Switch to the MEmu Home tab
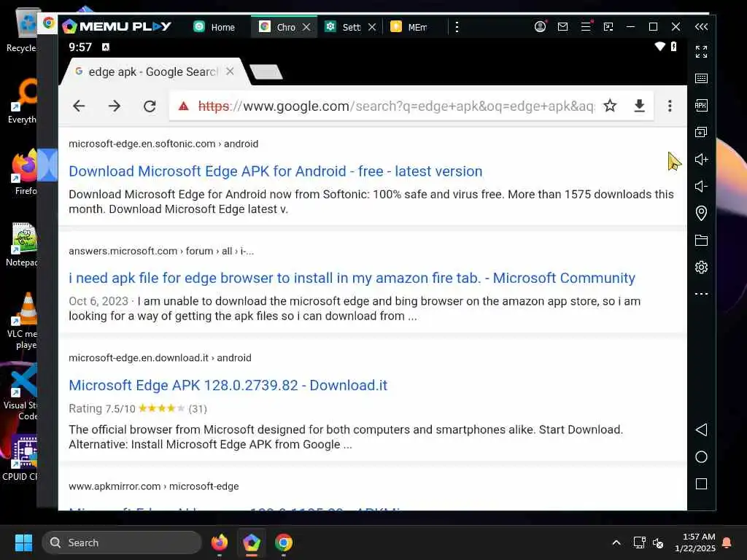Viewport: 747px width, 560px height. [x=214, y=27]
